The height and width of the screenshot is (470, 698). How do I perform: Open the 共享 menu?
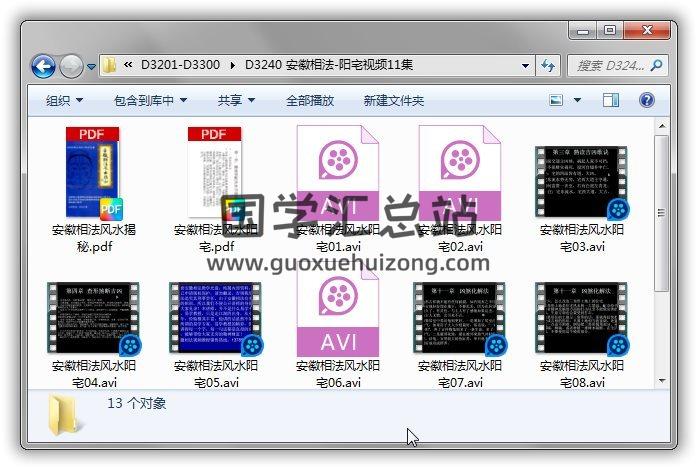pyautogui.click(x=236, y=101)
